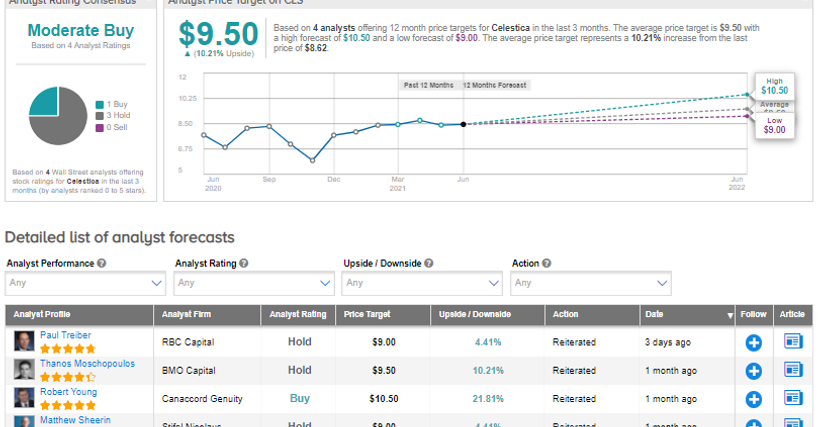
Task: Click black current-price point on chart
Action: (463, 124)
